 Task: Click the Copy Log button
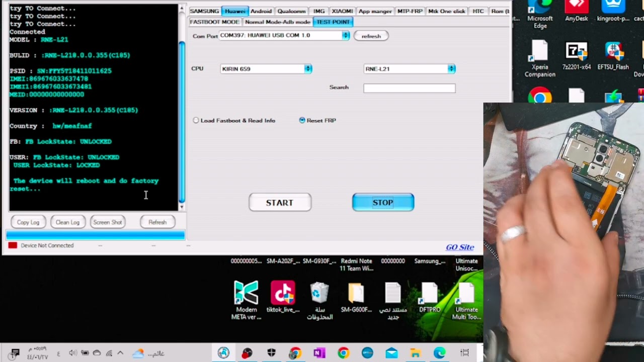click(x=28, y=222)
